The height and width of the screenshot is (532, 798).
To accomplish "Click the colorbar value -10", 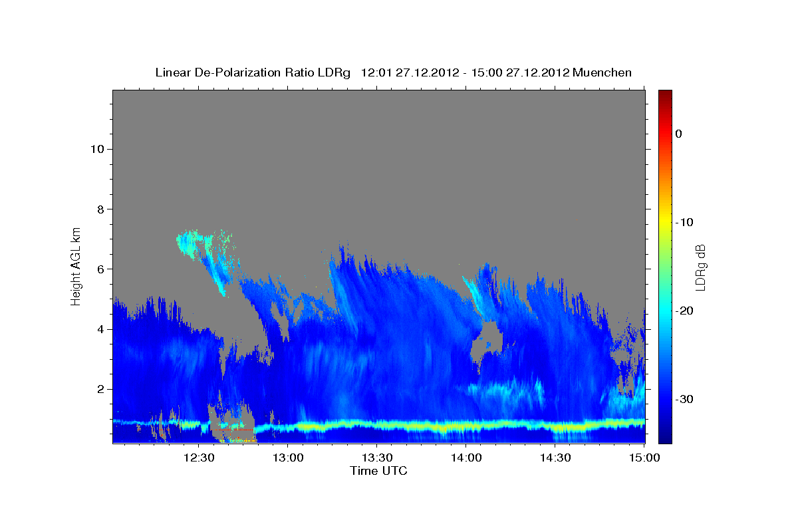I will [685, 222].
